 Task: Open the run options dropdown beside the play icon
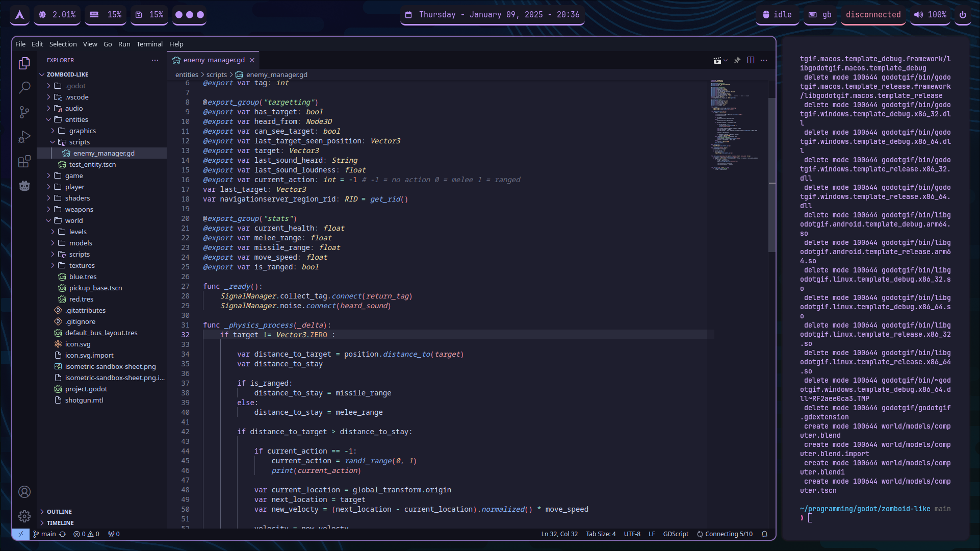click(726, 60)
